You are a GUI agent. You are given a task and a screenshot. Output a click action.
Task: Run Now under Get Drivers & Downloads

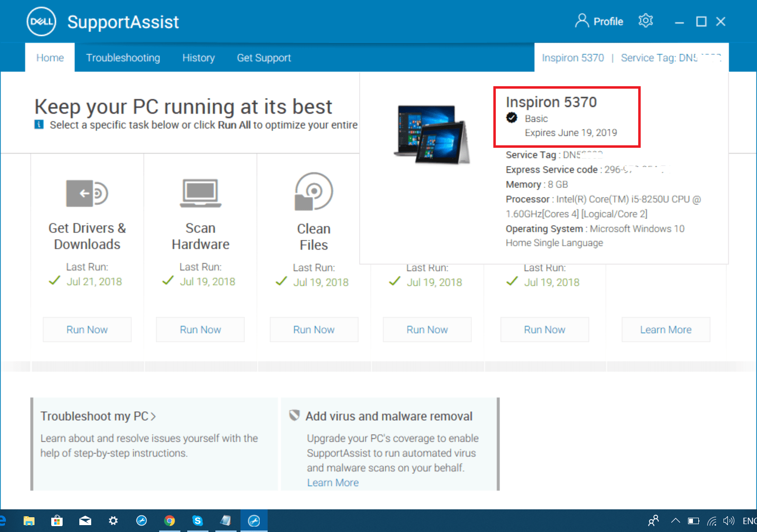(87, 330)
